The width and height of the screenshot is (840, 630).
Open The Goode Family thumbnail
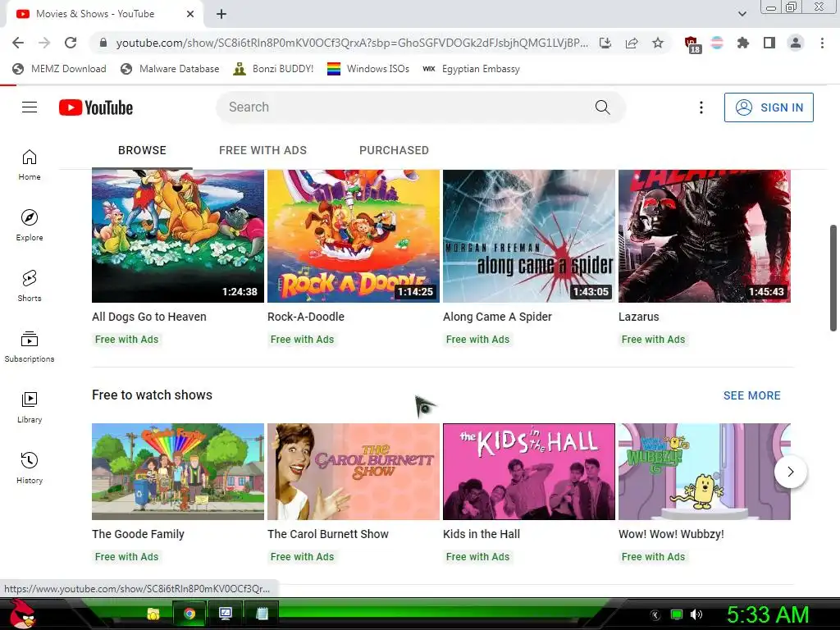178,472
